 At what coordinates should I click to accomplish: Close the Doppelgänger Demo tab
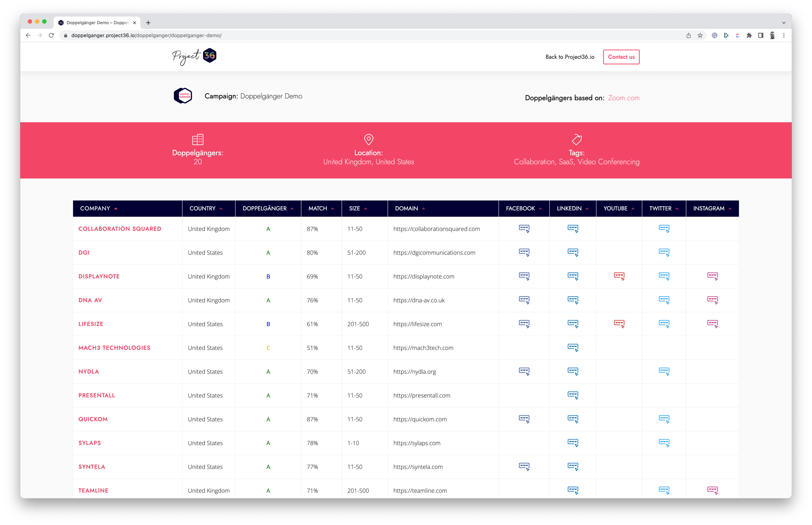134,23
